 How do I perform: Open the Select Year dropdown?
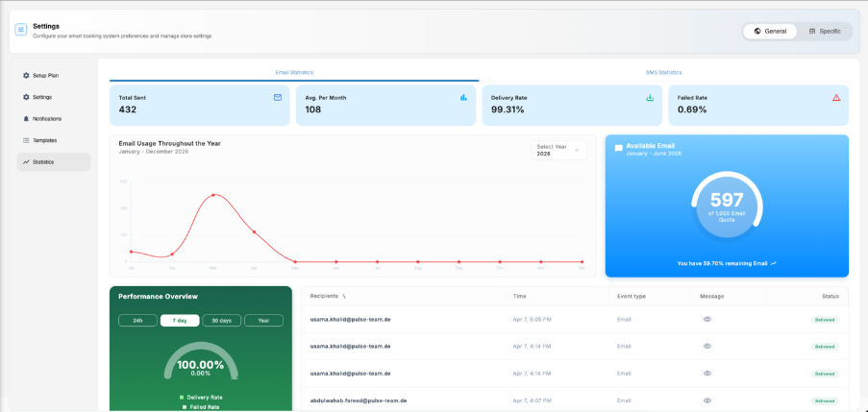coord(558,151)
